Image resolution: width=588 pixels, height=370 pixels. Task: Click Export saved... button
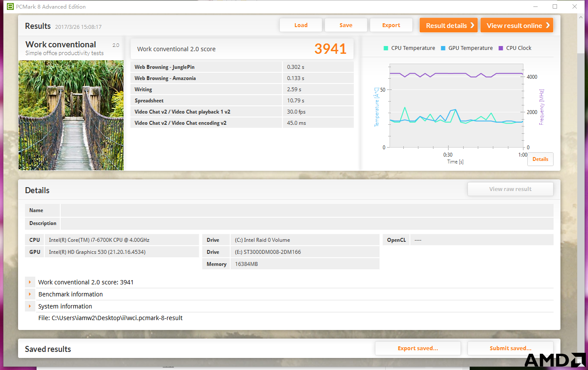pos(418,348)
